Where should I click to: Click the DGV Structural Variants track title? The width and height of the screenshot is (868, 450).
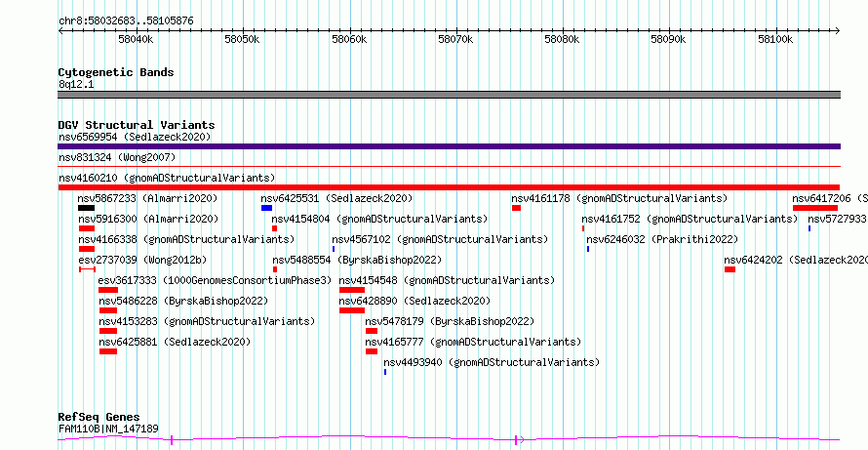137,125
